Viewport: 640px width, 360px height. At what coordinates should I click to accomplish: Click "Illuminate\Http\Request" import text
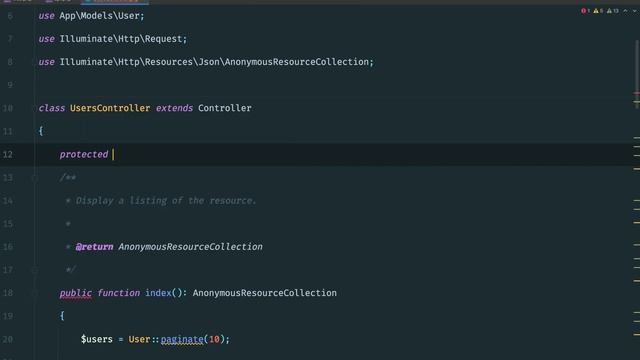click(121, 39)
